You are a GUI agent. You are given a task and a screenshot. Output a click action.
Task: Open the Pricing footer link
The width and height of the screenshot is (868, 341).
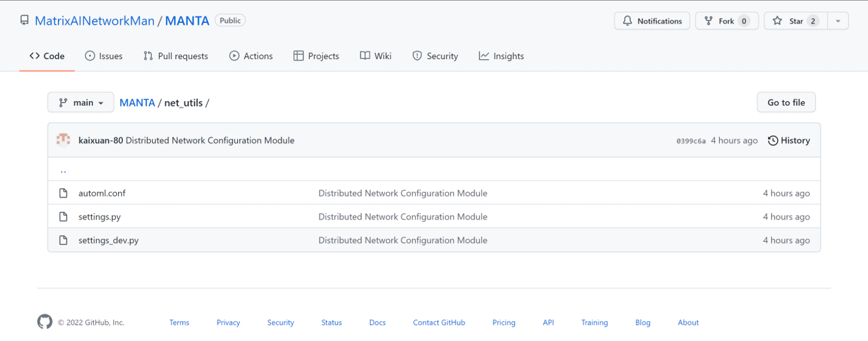point(504,322)
